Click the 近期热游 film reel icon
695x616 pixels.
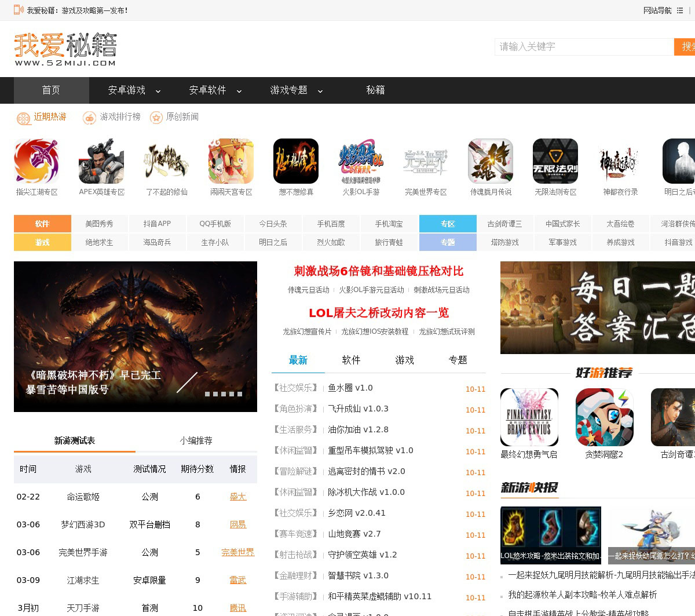click(23, 118)
